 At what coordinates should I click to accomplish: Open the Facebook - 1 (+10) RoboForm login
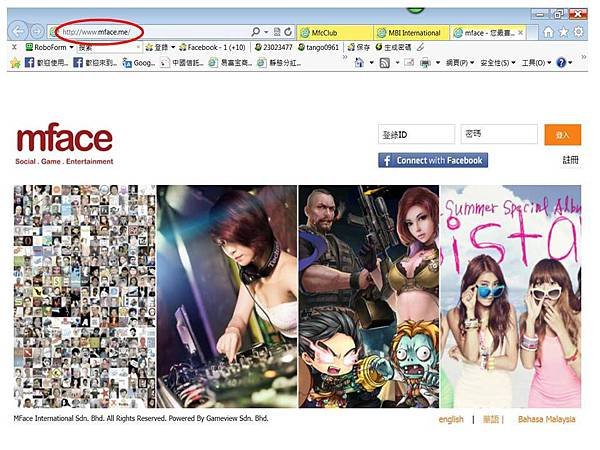[x=212, y=47]
